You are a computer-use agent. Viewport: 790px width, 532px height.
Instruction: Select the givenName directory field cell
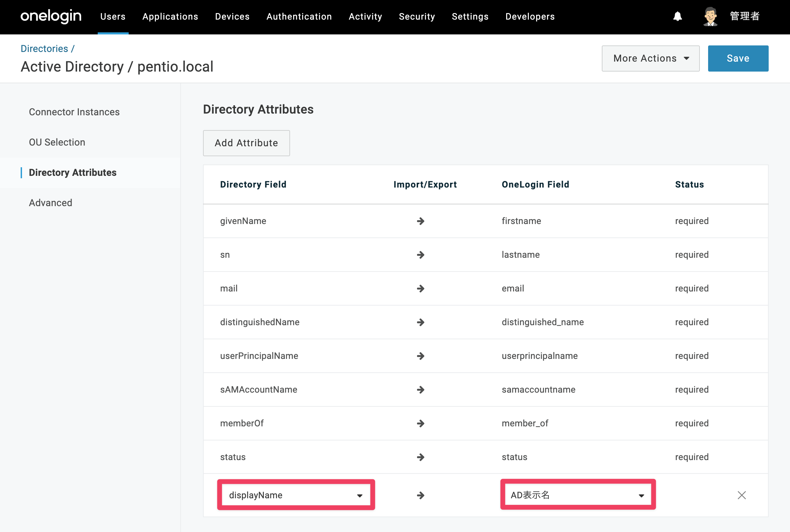tap(243, 221)
